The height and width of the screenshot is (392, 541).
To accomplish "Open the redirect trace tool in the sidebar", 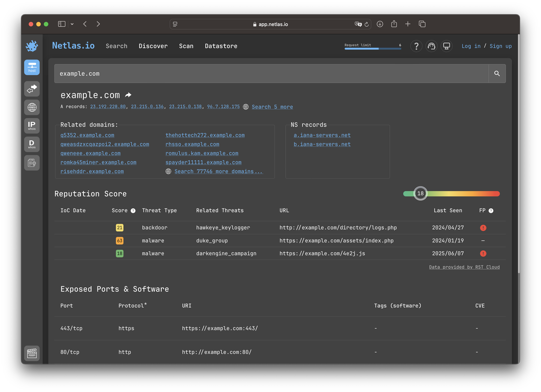I will [x=31, y=89].
